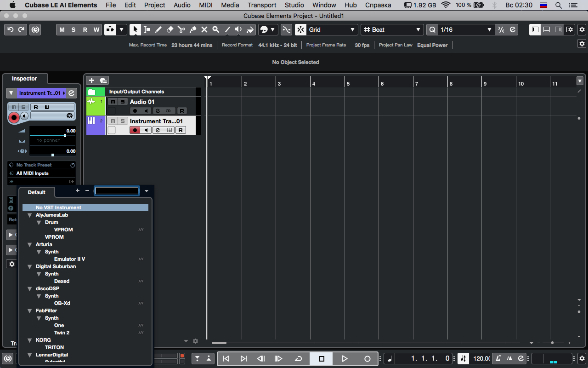This screenshot has width=588, height=368.
Task: Select the Range Selection tool
Action: tap(147, 29)
